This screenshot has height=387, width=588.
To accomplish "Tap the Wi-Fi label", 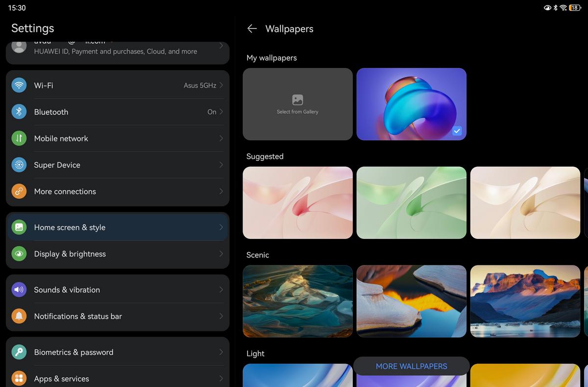I will point(44,85).
